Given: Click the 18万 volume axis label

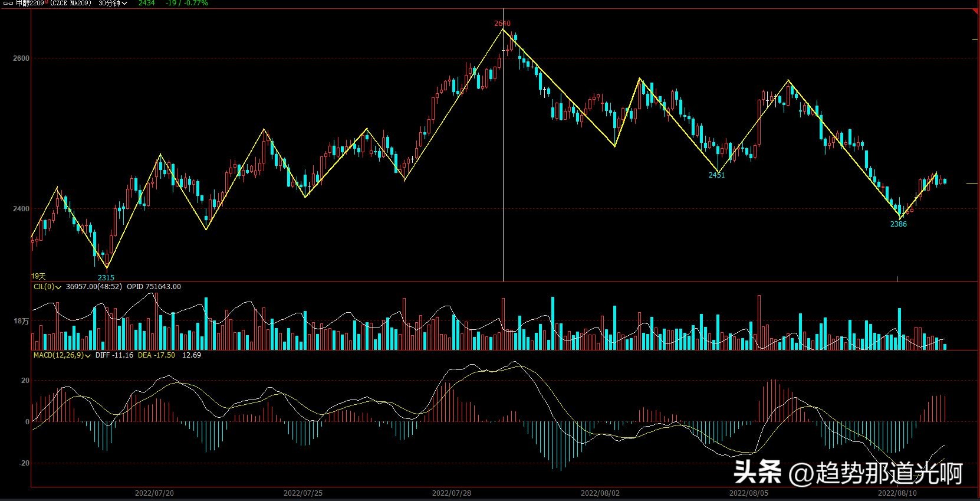Looking at the screenshot, I should [22, 322].
